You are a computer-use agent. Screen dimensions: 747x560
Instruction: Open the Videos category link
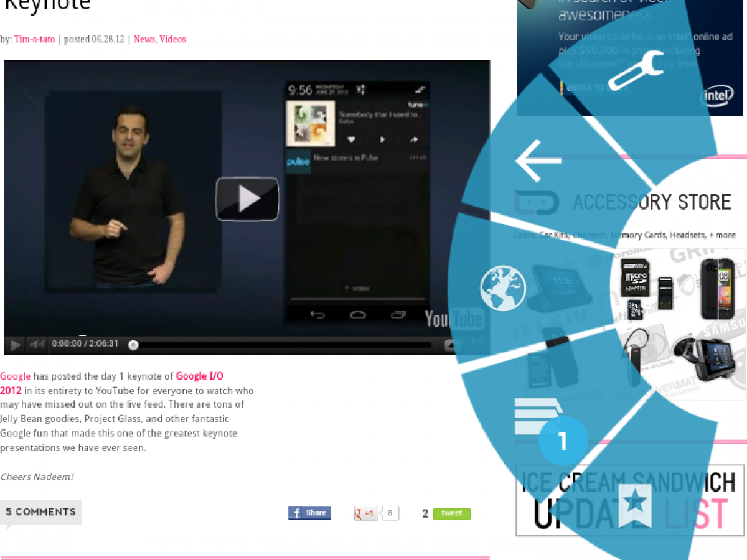tap(172, 39)
